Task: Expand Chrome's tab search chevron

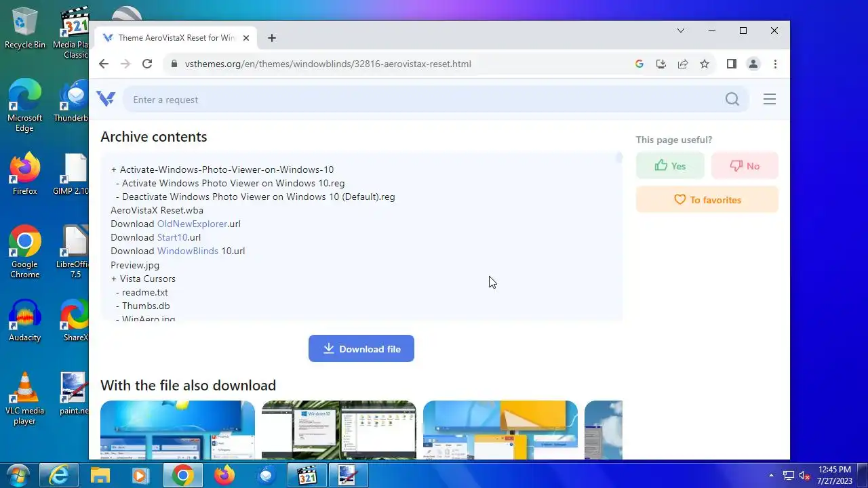Action: [681, 30]
